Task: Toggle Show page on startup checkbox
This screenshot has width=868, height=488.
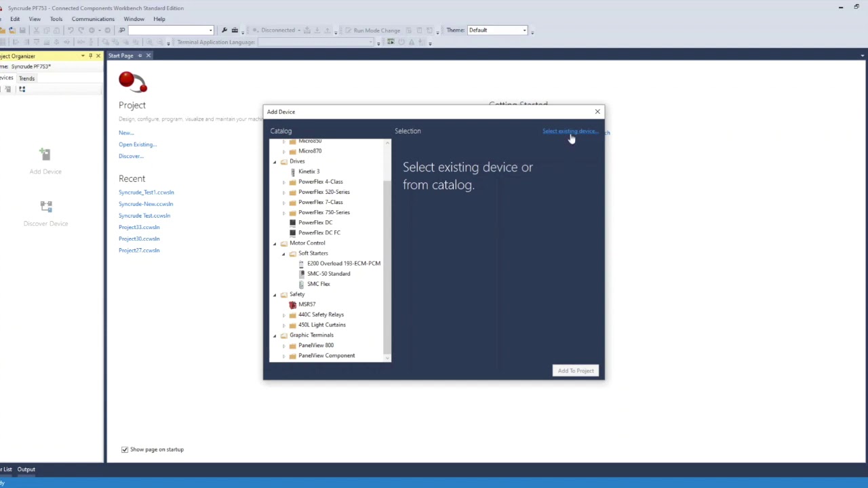Action: 125,449
